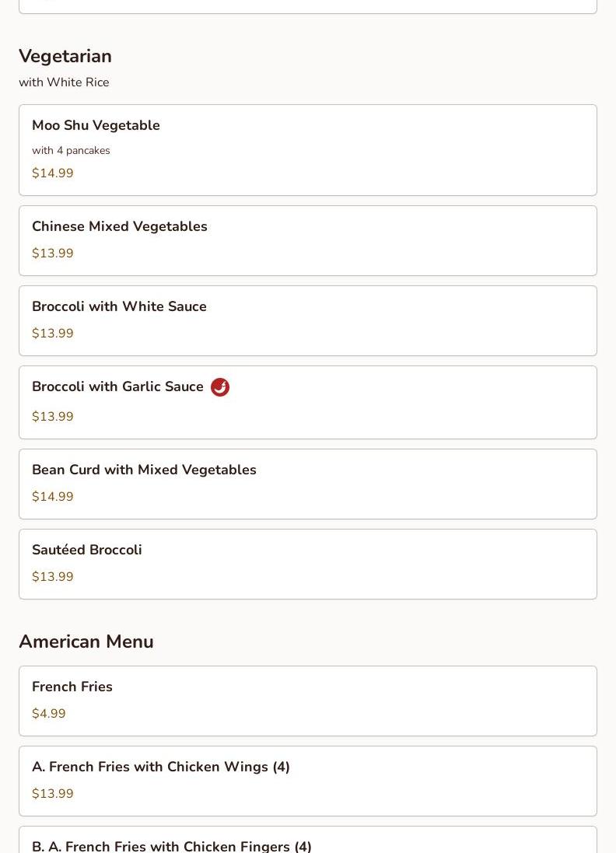Click the $13.99 price under Sautéed Broccoli

coord(53,576)
